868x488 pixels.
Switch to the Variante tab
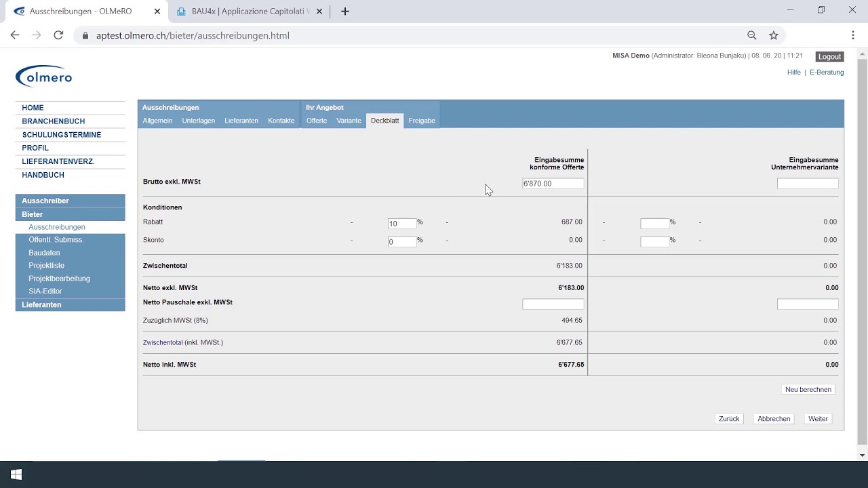[x=349, y=121]
